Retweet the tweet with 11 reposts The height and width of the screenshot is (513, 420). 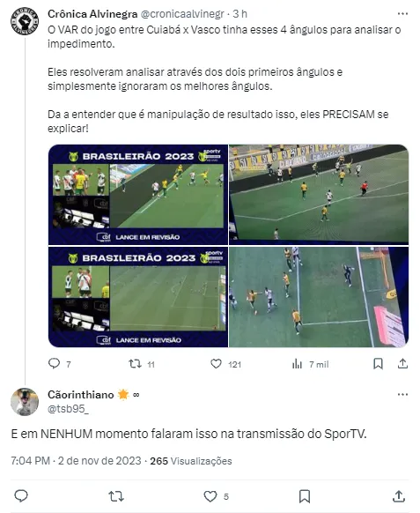pos(135,363)
